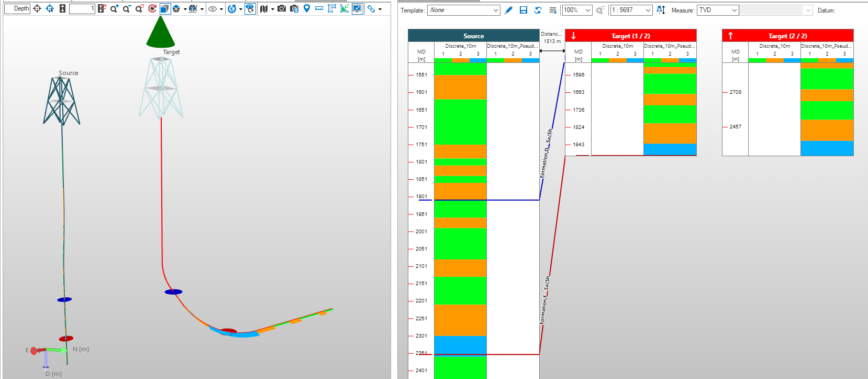Click the camera snapshot icon
This screenshot has height=379, width=868.
(282, 8)
